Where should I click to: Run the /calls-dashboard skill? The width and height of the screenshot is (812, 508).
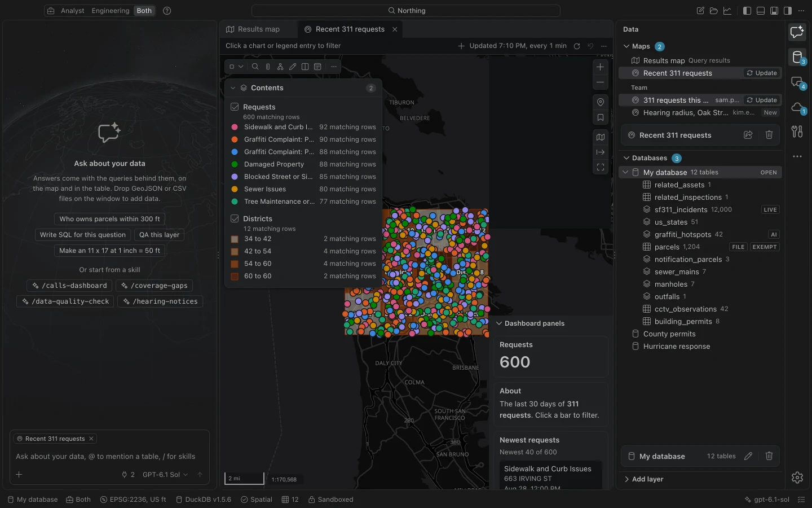70,286
